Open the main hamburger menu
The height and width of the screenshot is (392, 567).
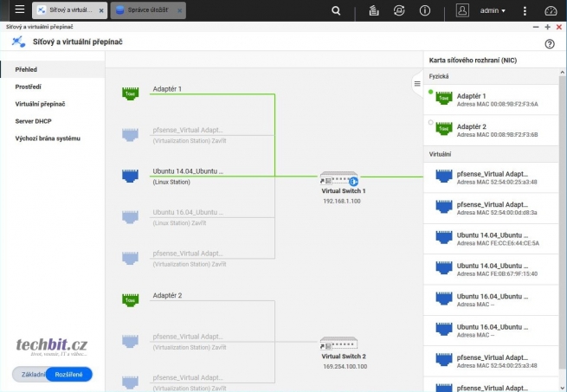tap(19, 10)
